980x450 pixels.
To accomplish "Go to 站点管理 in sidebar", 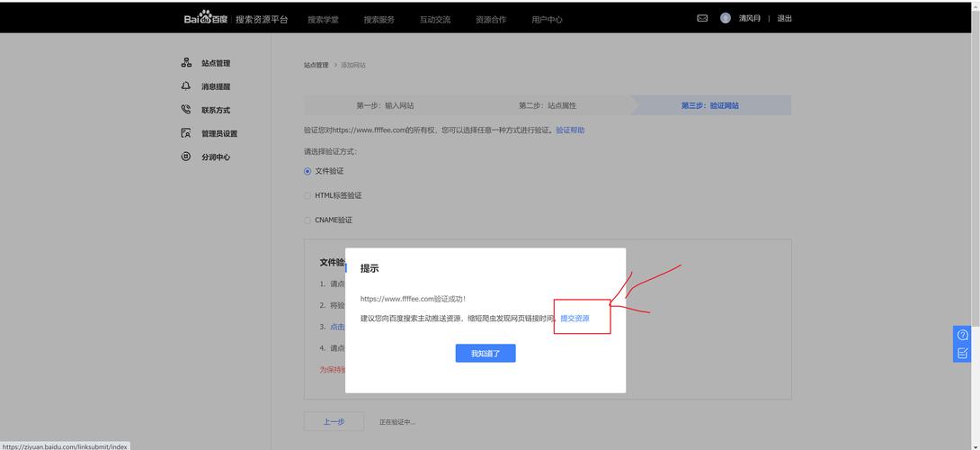I will click(216, 63).
